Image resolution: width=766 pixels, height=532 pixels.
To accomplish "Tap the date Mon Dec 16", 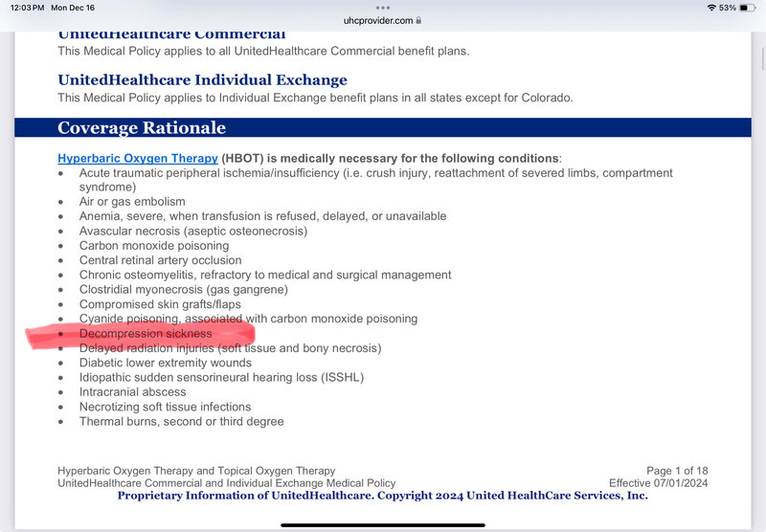I will [x=74, y=8].
